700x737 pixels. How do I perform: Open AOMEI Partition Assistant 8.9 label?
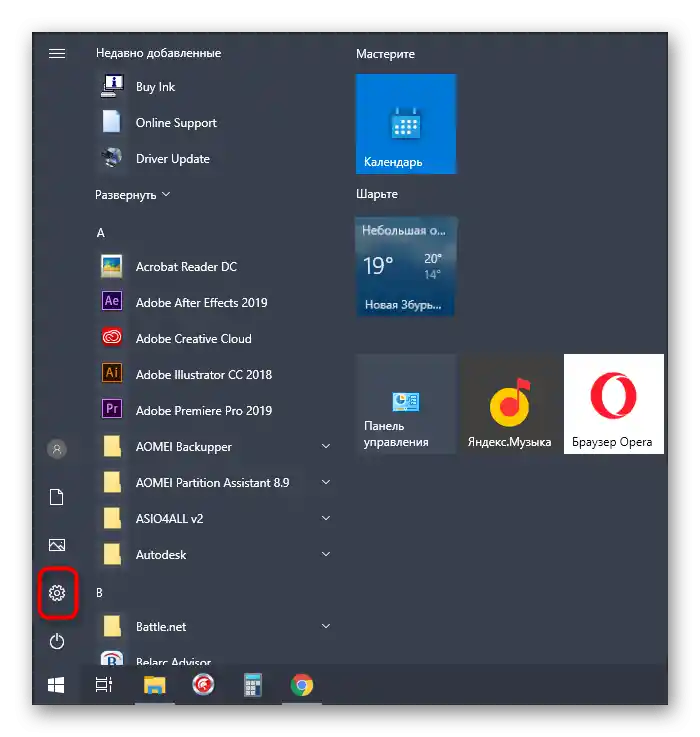pyautogui.click(x=212, y=483)
